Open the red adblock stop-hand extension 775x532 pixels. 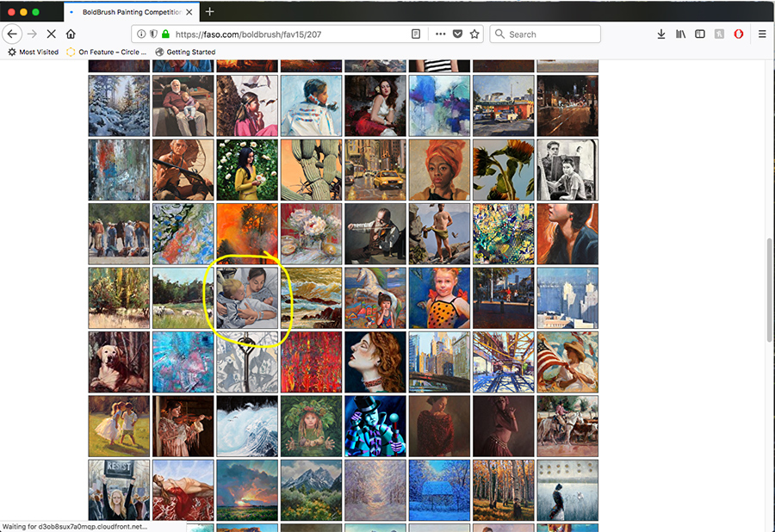coord(739,34)
